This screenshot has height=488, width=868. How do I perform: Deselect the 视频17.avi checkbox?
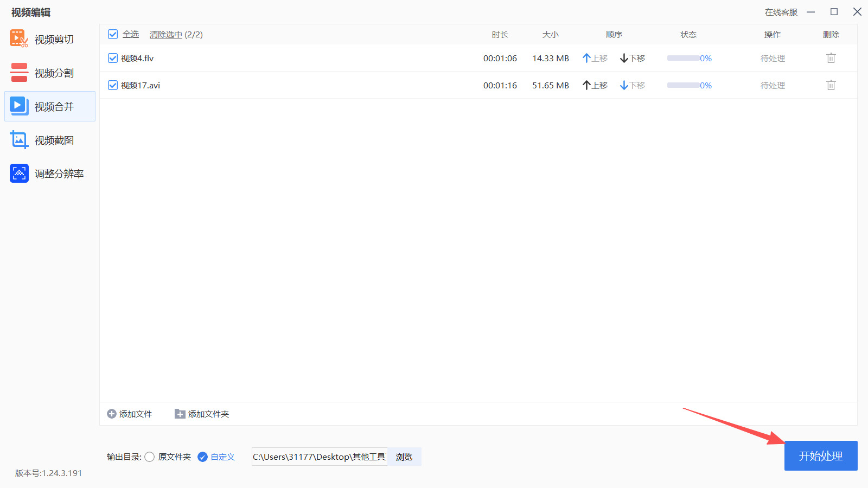112,85
